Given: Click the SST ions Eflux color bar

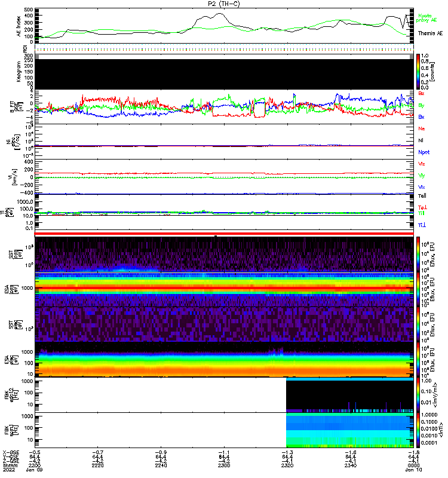Looking at the screenshot, I should click(x=418, y=255).
